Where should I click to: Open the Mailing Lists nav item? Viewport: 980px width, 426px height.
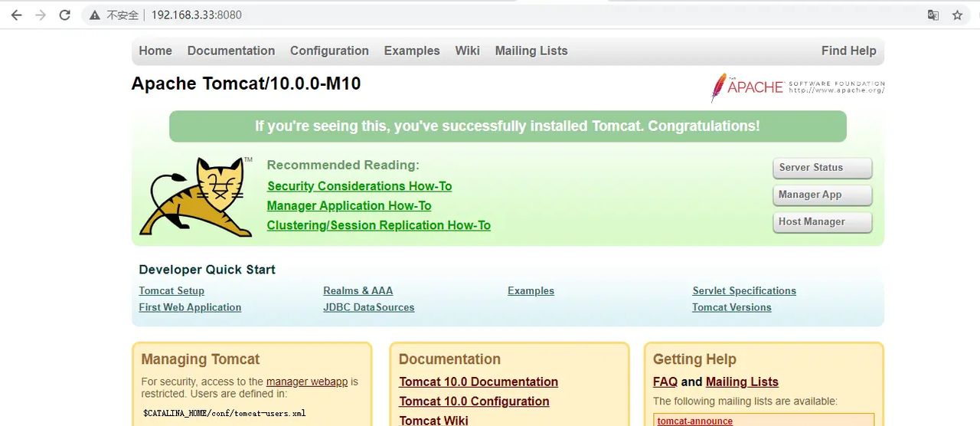[x=531, y=51]
